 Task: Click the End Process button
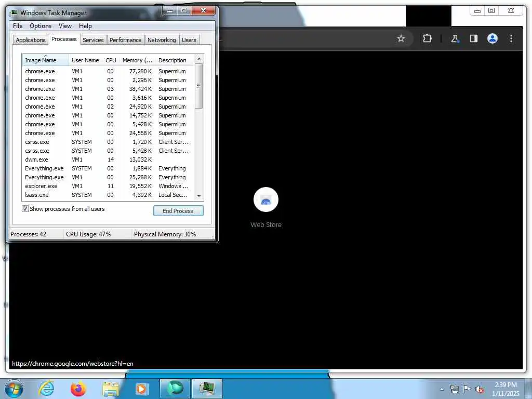click(178, 211)
